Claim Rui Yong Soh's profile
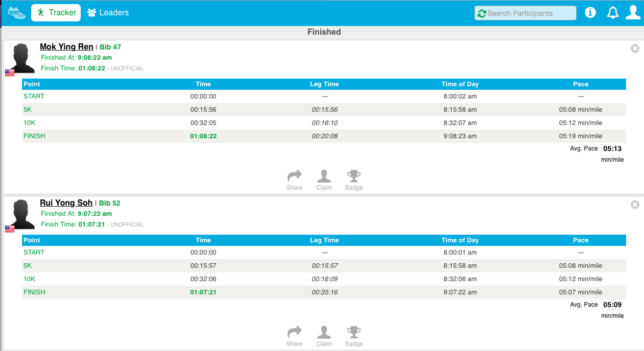644x351 pixels. pyautogui.click(x=324, y=337)
